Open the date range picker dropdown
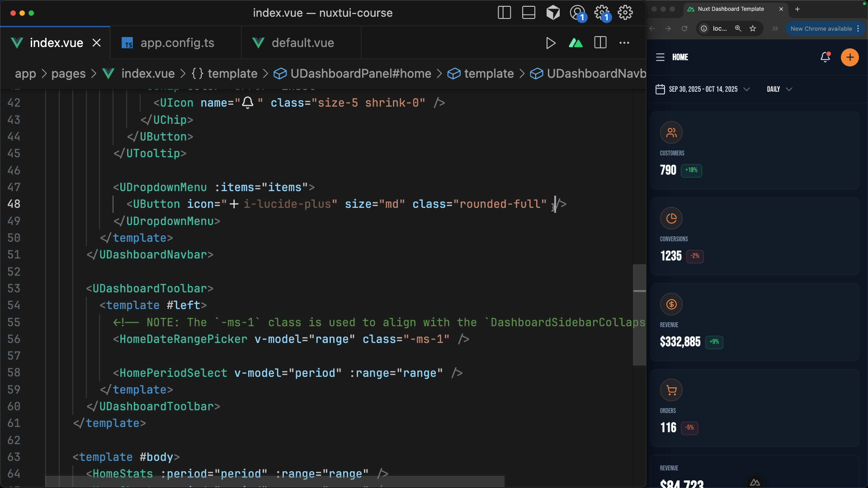The height and width of the screenshot is (488, 868). click(x=702, y=89)
